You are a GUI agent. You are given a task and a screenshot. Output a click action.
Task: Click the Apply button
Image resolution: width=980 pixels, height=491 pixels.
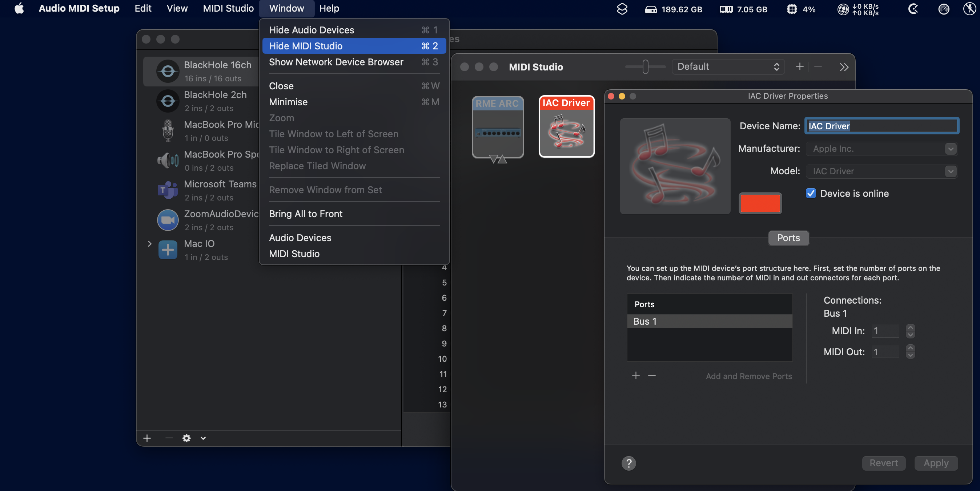tap(936, 463)
